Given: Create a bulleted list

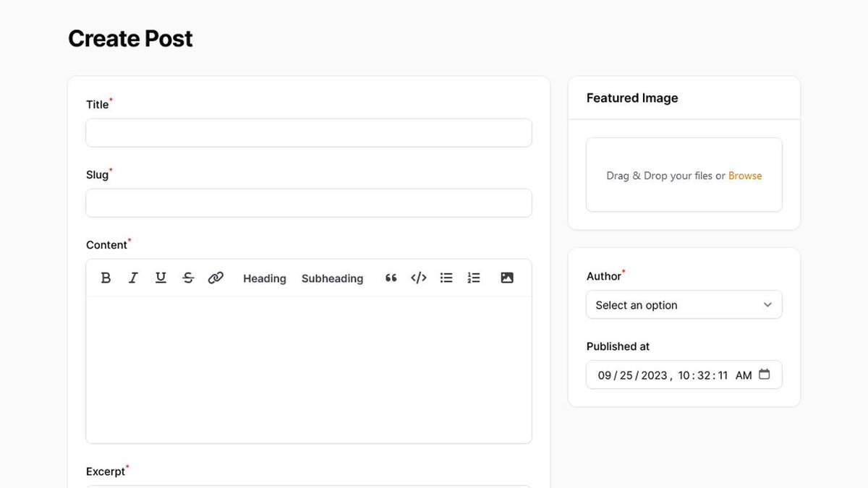Looking at the screenshot, I should tap(446, 278).
